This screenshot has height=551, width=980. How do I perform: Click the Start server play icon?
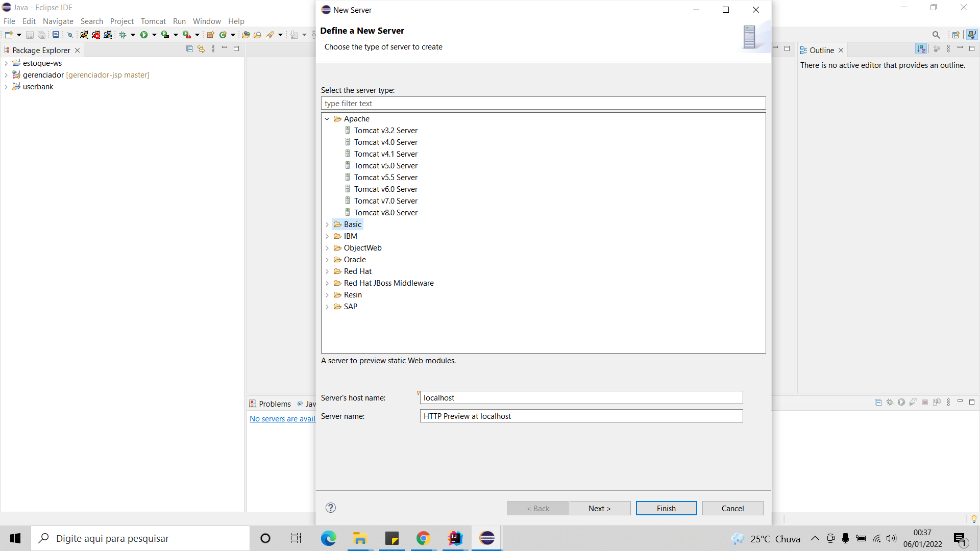(901, 403)
